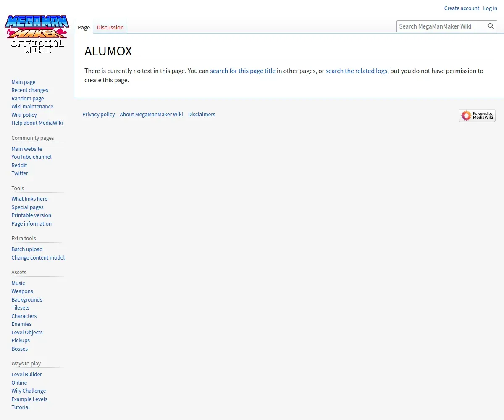Open About MegaManMaker Wiki footer link
The image size is (504, 420).
pyautogui.click(x=151, y=114)
